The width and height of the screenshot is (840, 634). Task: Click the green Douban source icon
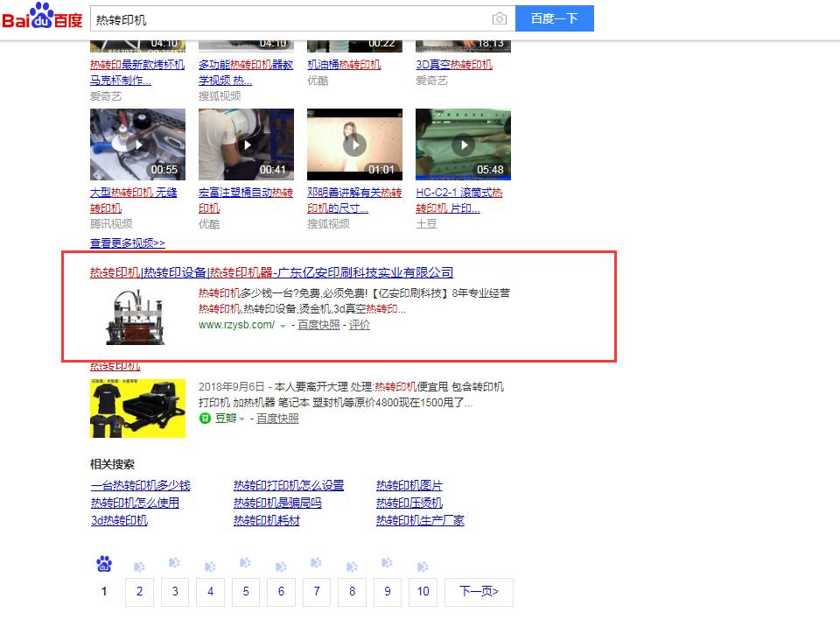(206, 419)
